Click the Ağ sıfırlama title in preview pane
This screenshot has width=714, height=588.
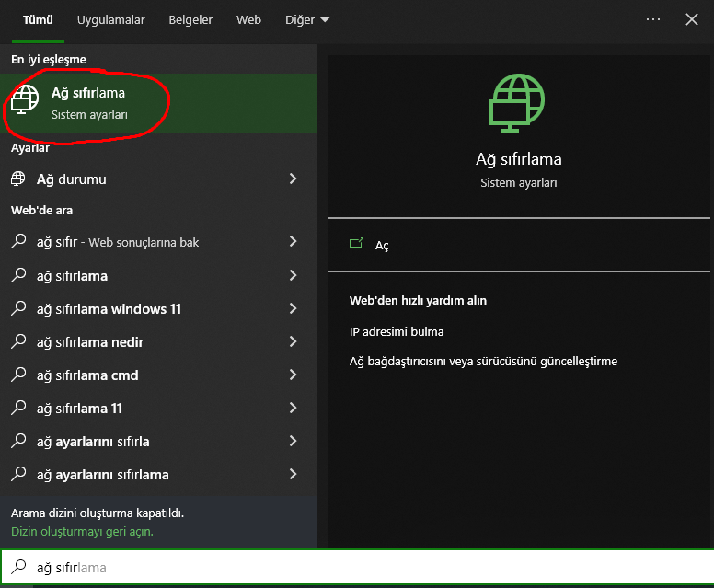point(519,159)
